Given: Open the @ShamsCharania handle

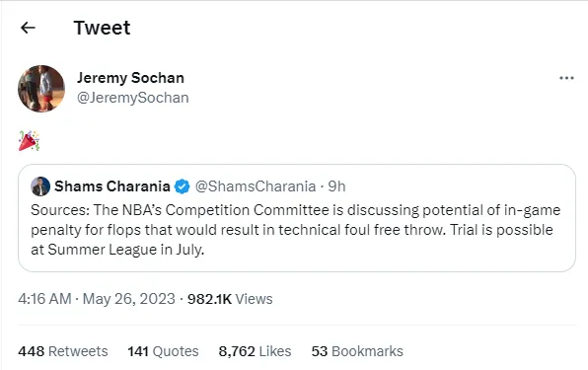Looking at the screenshot, I should tap(256, 186).
